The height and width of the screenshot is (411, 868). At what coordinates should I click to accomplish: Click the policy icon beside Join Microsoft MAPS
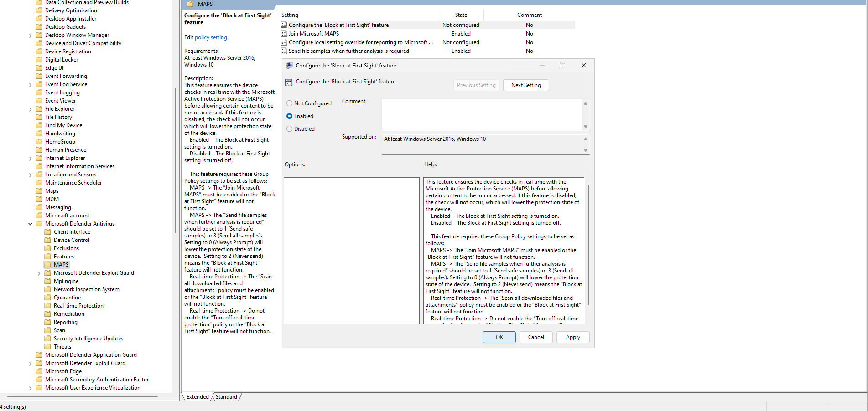click(284, 34)
